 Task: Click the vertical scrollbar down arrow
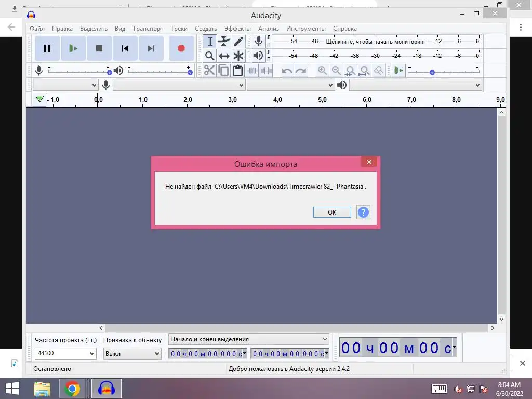click(501, 320)
